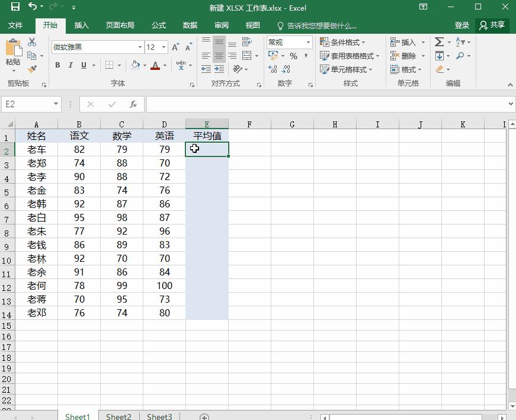Image resolution: width=516 pixels, height=420 pixels.
Task: Expand the Name Box dropdown
Action: (56, 104)
